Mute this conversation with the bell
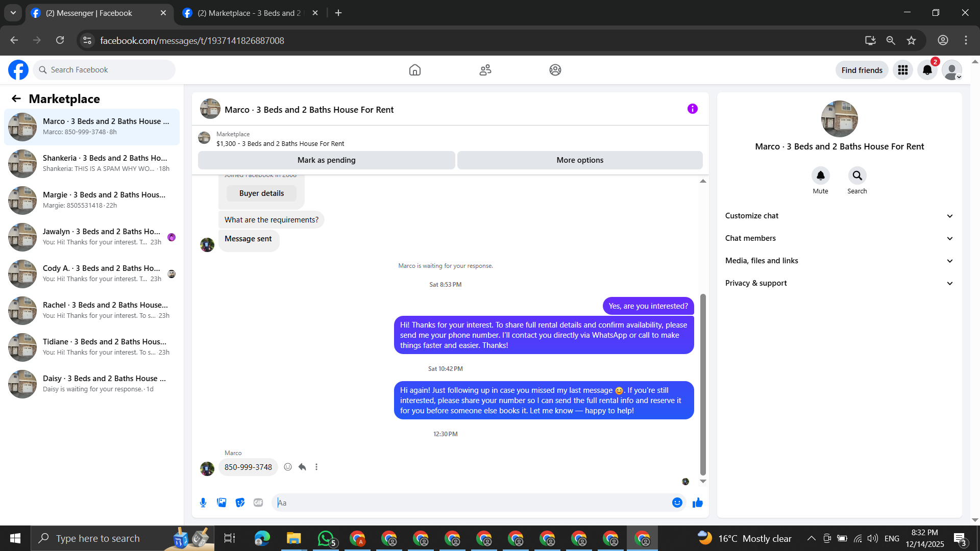 820,176
